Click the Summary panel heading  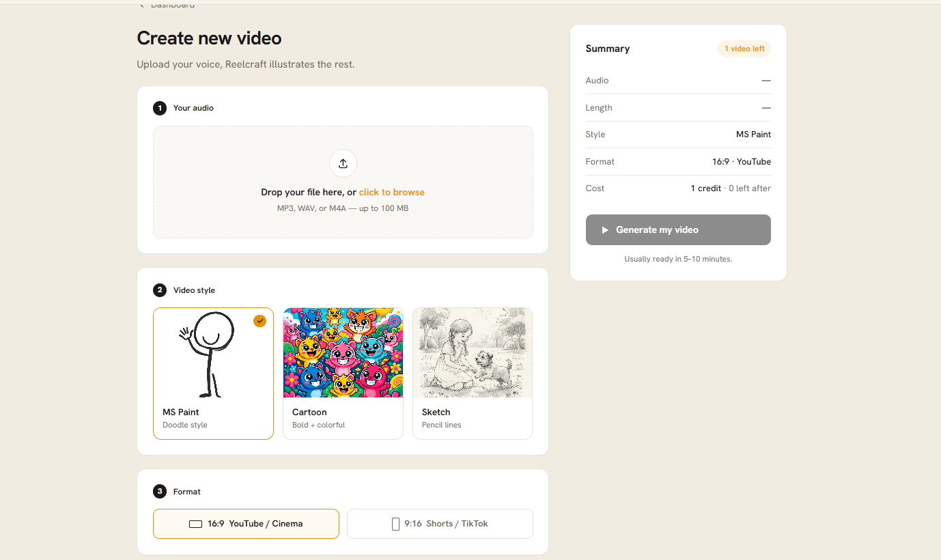pyautogui.click(x=608, y=48)
